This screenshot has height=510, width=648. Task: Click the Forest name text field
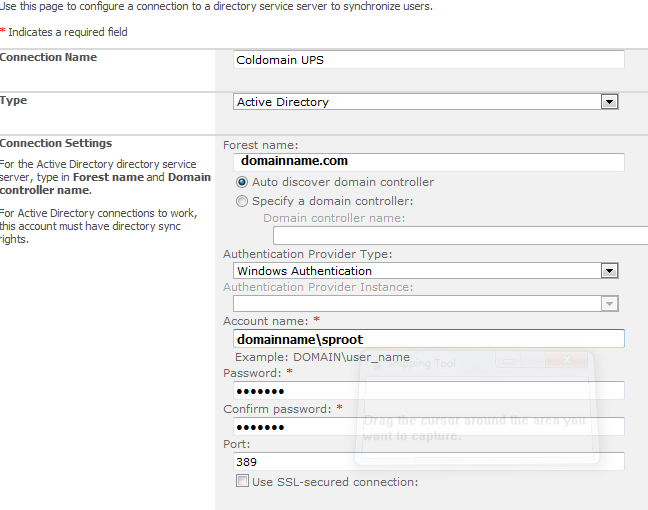coord(429,162)
